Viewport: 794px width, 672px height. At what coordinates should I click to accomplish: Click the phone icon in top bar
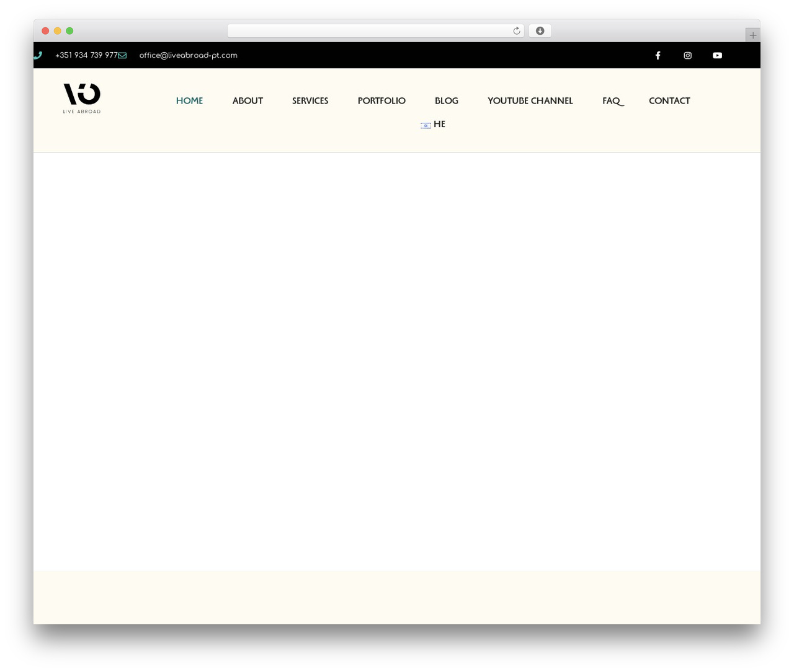tap(38, 55)
